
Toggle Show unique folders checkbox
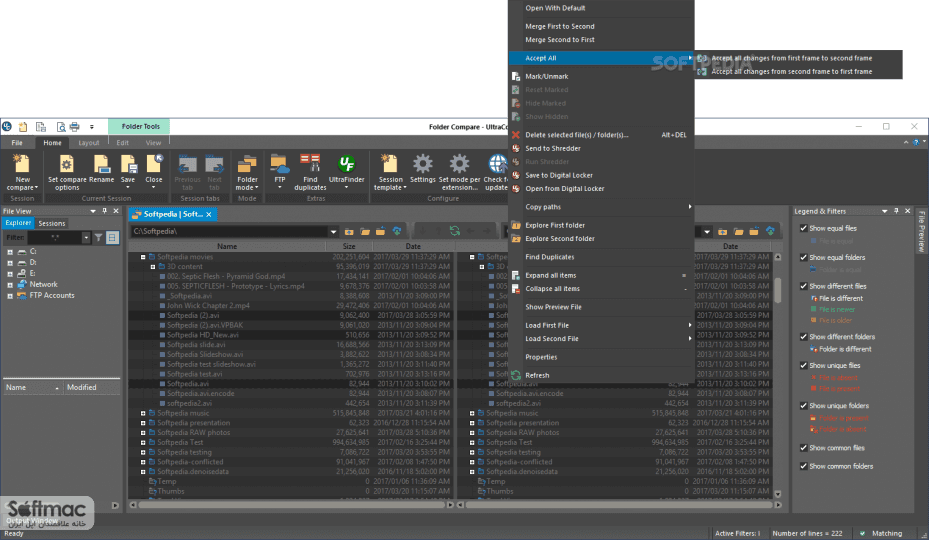pyautogui.click(x=803, y=406)
